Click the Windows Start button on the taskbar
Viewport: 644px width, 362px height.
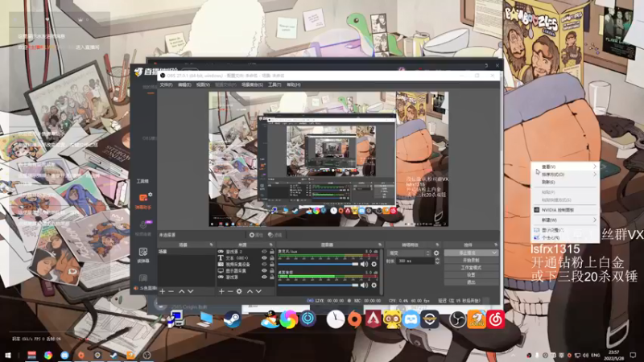pyautogui.click(x=7, y=356)
